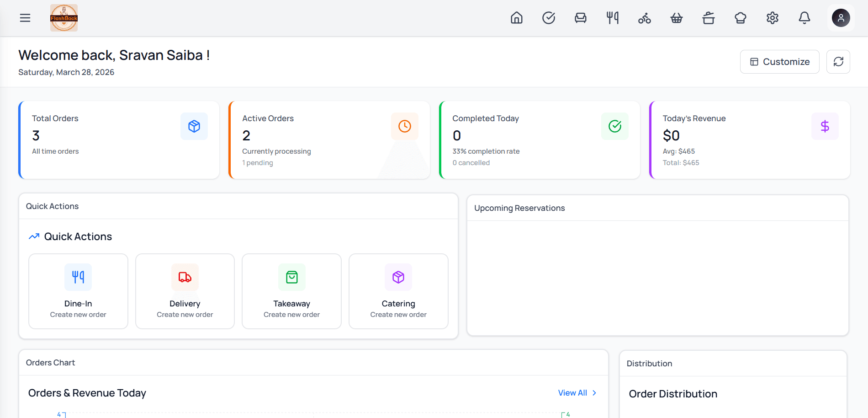This screenshot has height=418, width=868.
Task: Open the settings gear icon
Action: [x=773, y=18]
